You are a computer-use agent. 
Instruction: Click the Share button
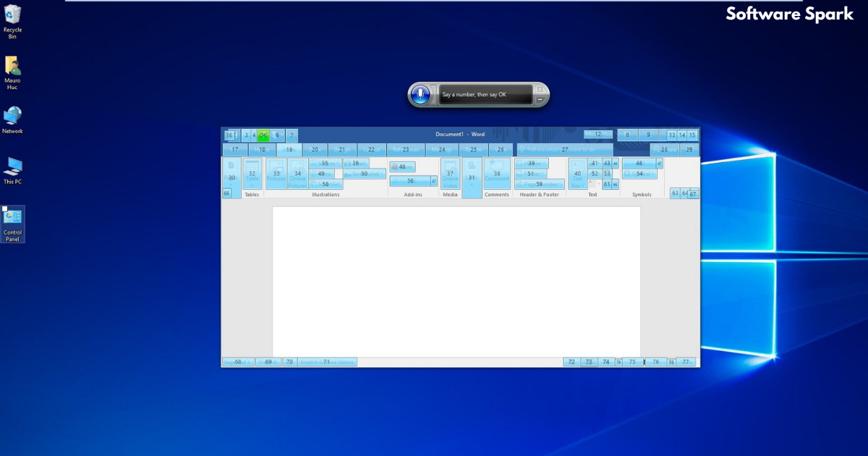point(664,150)
